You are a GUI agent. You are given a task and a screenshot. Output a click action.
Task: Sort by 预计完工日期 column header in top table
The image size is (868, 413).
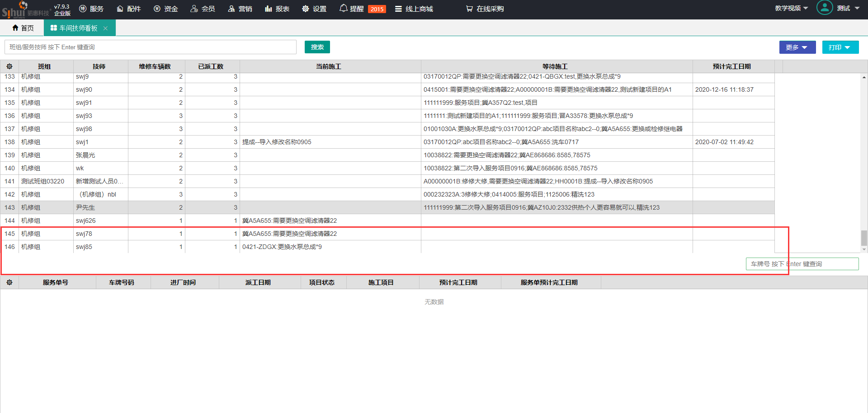point(731,66)
